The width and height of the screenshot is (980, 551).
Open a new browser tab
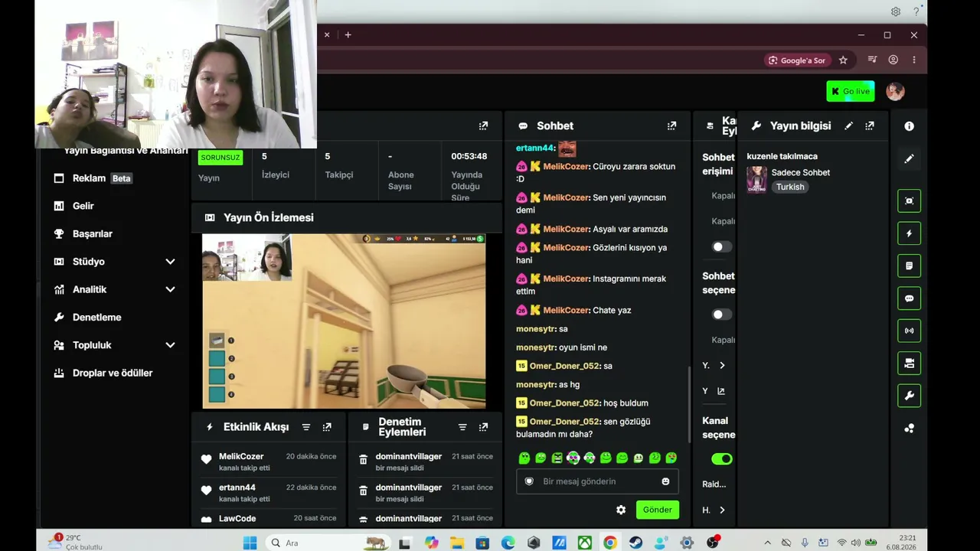(348, 34)
